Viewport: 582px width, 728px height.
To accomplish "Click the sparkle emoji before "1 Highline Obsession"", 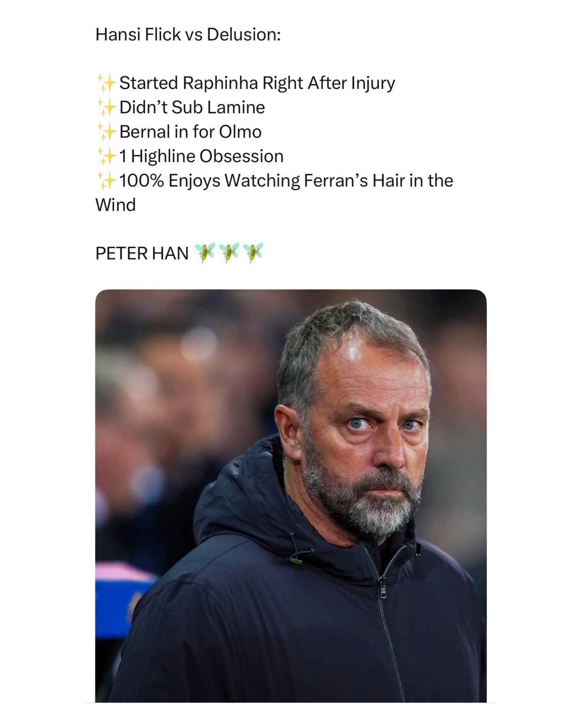I will (106, 156).
